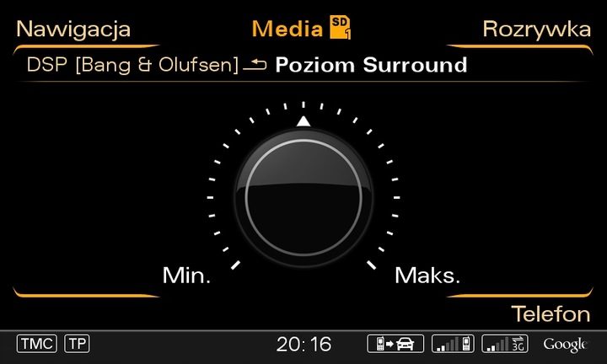Set surround level to Min.
607x364 pixels.
click(x=186, y=276)
